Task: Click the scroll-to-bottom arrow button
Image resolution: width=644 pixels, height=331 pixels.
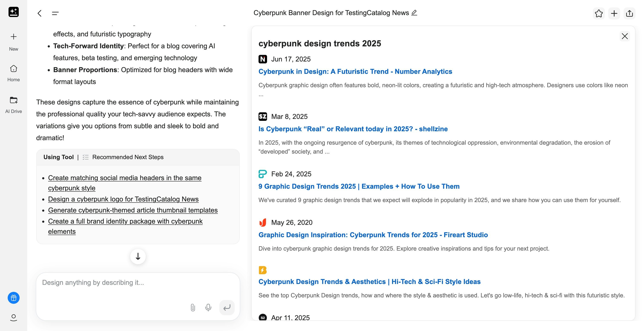Action: [x=138, y=256]
